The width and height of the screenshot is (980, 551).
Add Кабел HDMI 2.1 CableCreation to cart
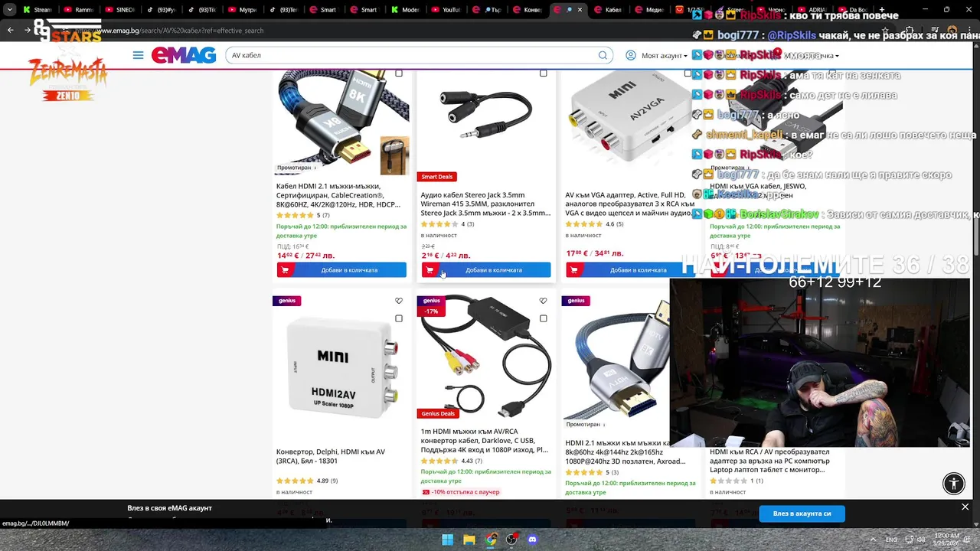[341, 269]
